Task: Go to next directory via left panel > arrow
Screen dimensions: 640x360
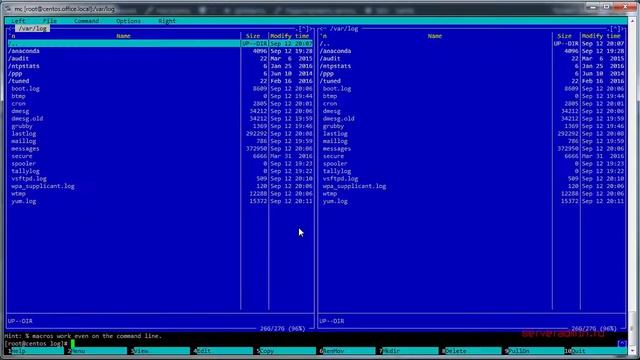Action: 311,29
